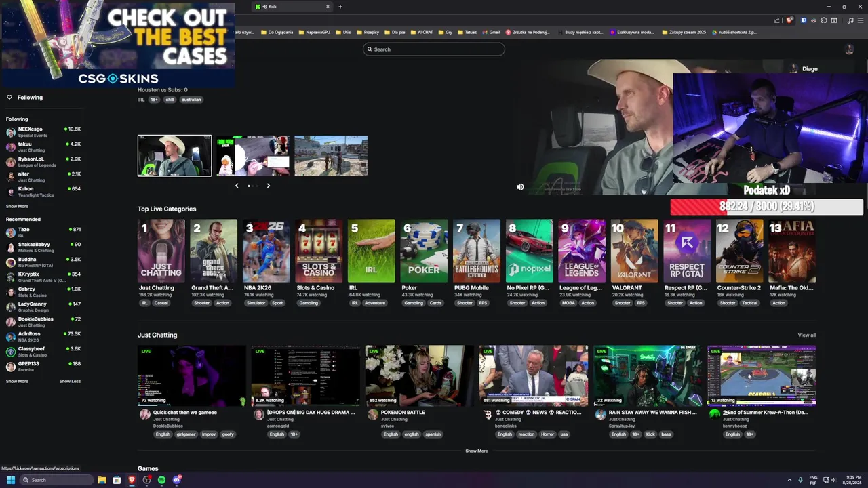The image size is (868, 488).
Task: Click the Gmail bookmark icon
Action: coord(484,32)
